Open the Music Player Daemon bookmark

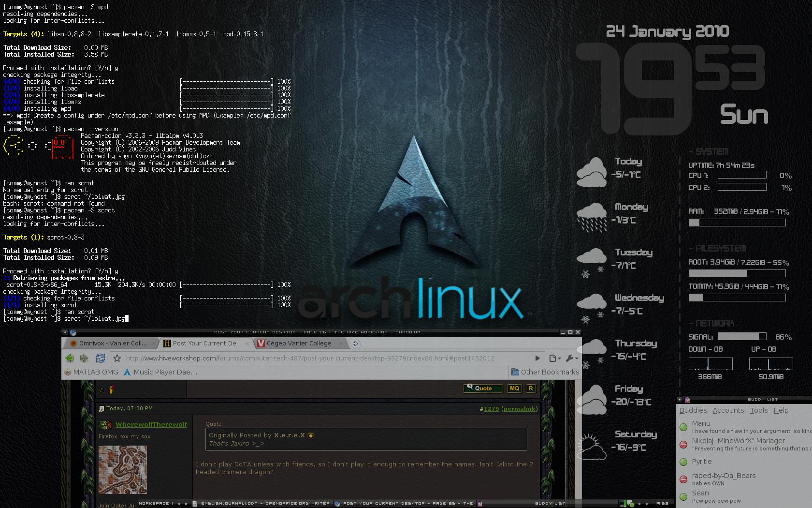pyautogui.click(x=160, y=372)
